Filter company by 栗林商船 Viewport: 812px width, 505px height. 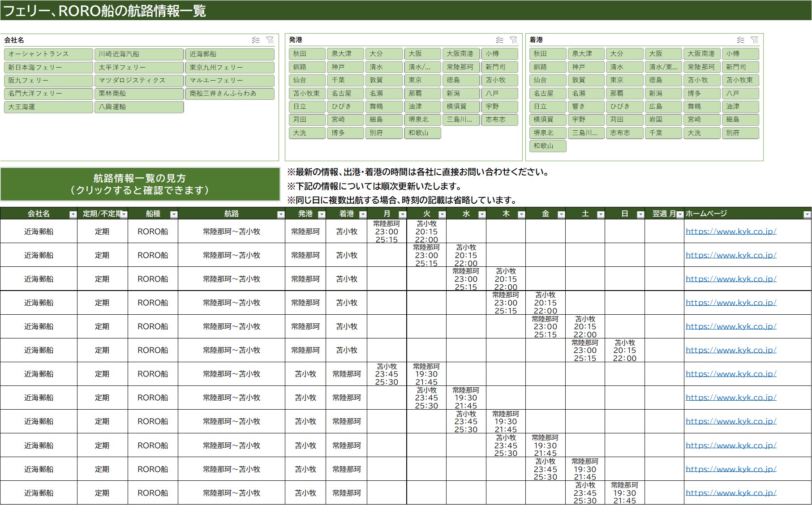click(x=139, y=94)
